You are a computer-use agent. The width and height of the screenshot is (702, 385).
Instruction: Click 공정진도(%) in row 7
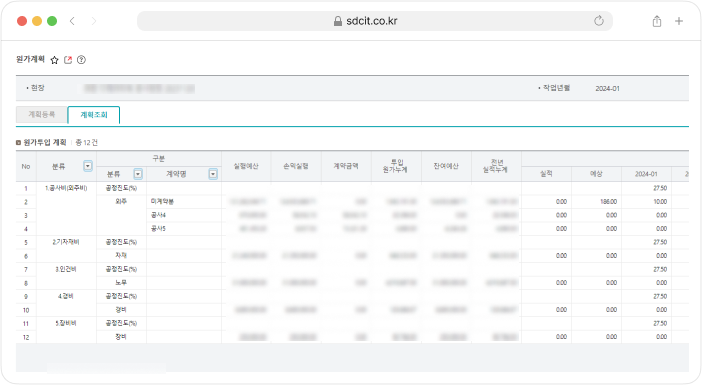click(x=121, y=269)
